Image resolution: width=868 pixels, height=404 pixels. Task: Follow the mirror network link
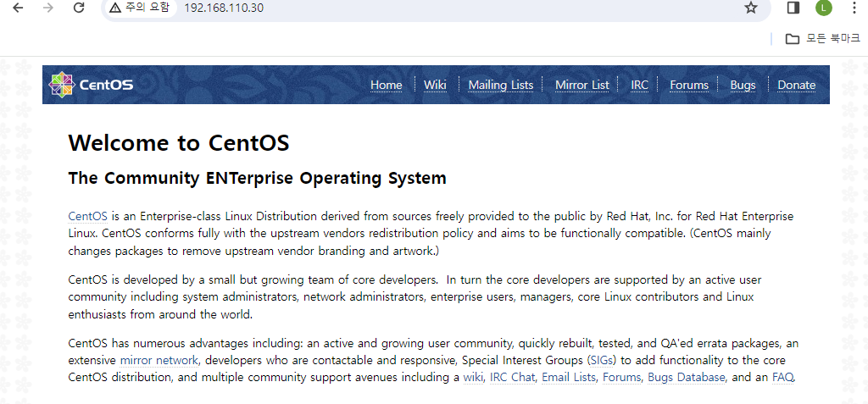click(159, 362)
